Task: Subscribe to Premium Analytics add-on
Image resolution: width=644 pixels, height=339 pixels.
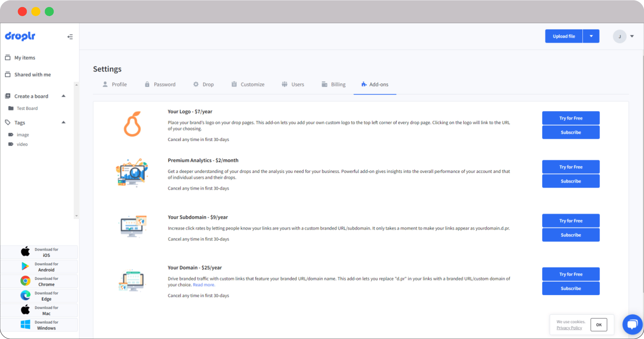Action: [x=571, y=181]
